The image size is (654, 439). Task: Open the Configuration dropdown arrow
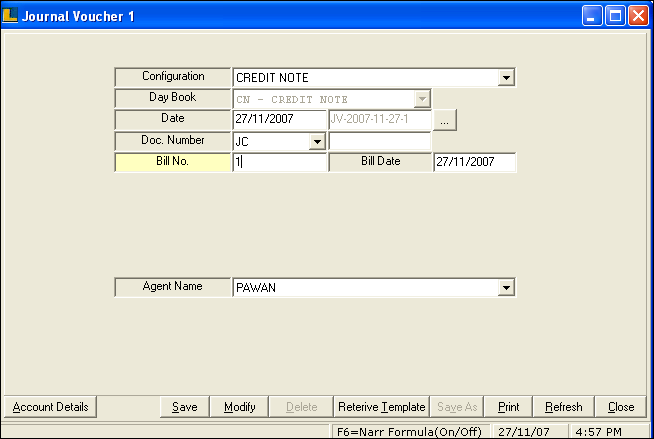coord(506,78)
